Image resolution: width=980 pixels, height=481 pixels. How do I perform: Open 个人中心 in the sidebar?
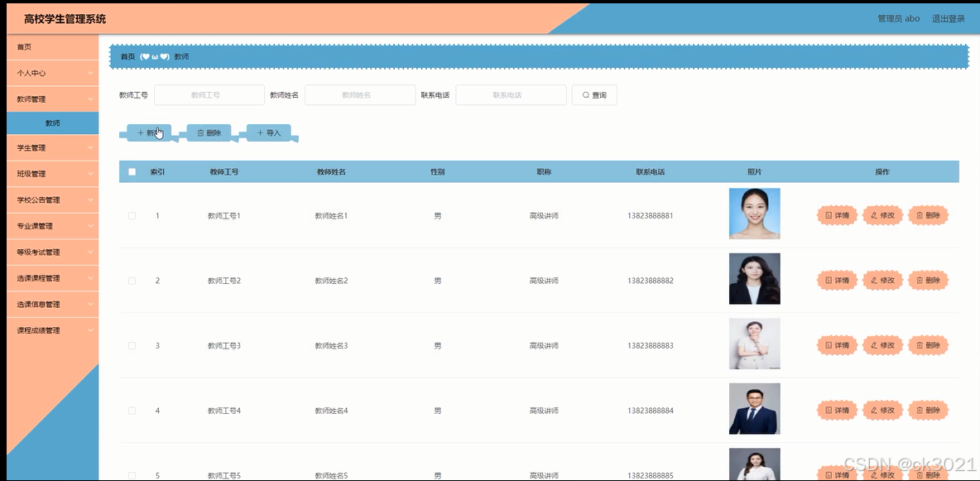click(52, 73)
